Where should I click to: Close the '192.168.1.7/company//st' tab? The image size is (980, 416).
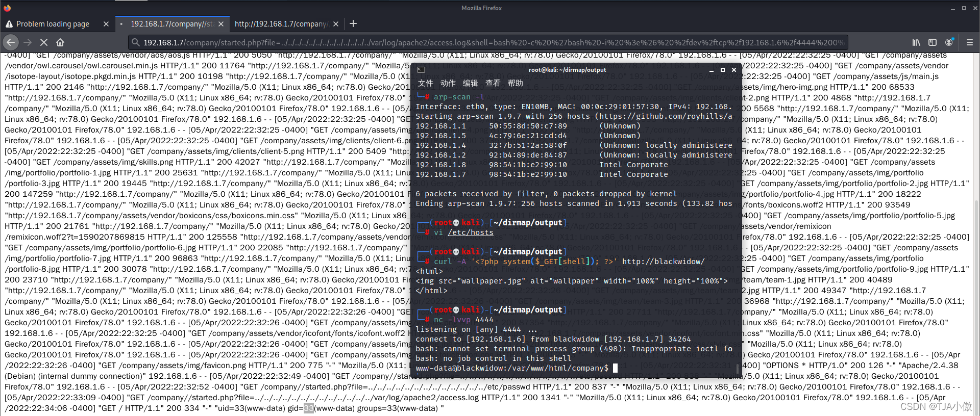pos(221,24)
